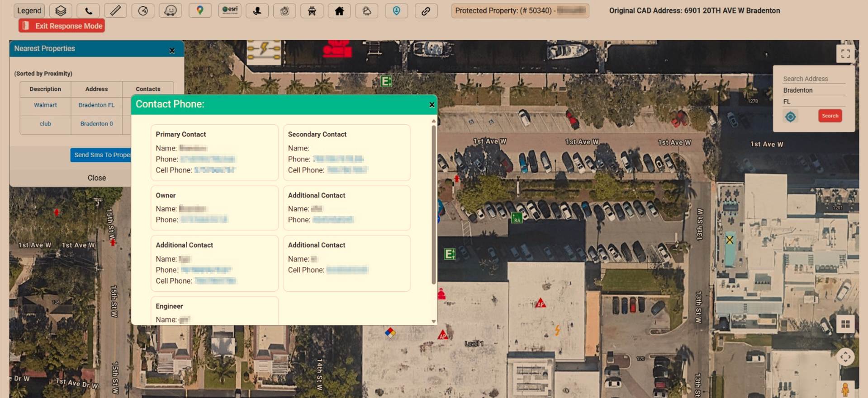868x398 pixels.
Task: Open the map layers stack icon
Action: [61, 10]
